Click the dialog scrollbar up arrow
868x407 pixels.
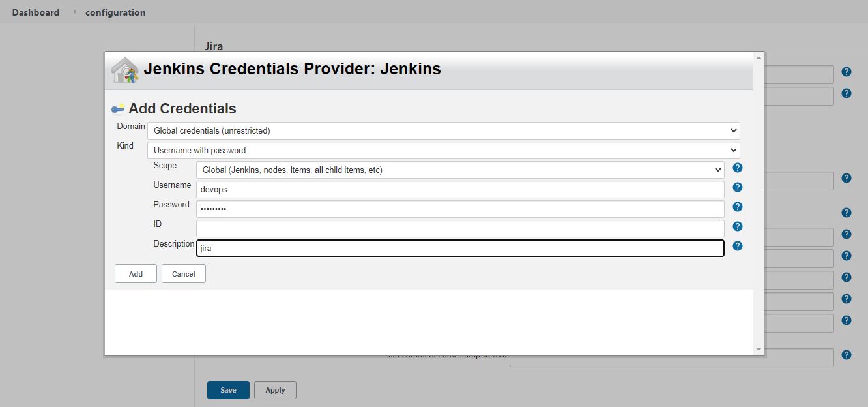point(759,57)
